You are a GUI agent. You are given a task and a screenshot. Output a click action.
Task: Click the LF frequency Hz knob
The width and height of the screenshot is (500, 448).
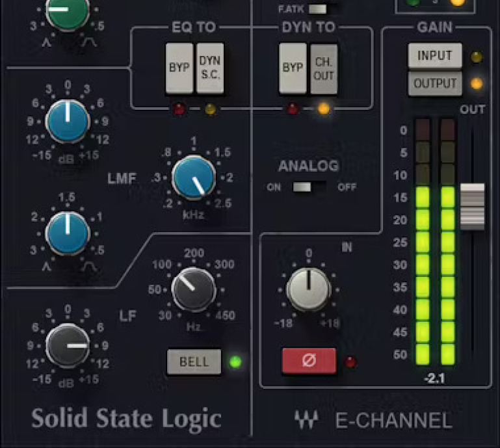194,290
